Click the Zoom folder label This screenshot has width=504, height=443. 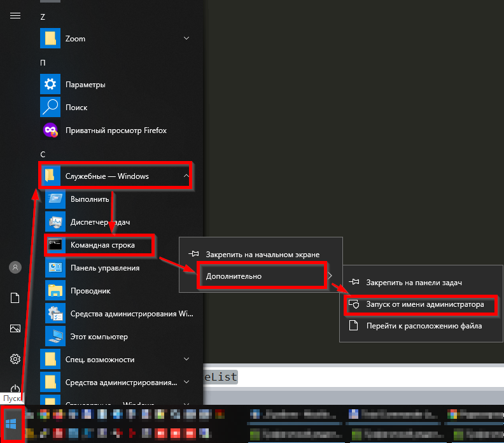(75, 39)
